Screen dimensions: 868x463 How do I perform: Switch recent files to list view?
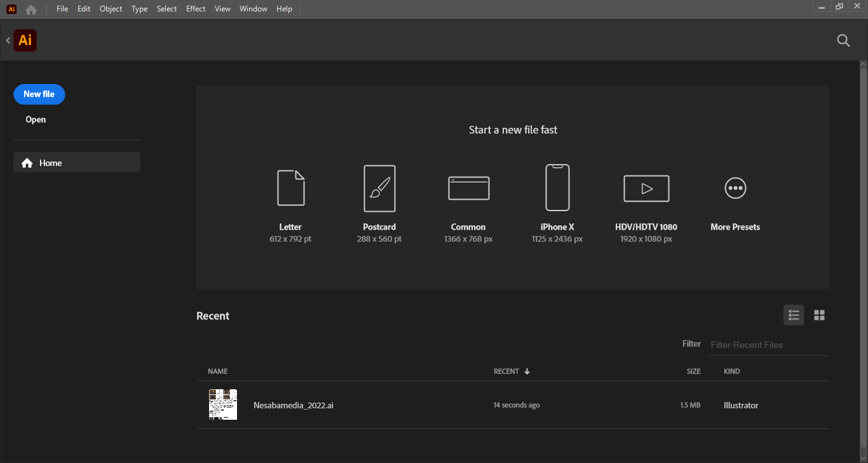(x=794, y=315)
